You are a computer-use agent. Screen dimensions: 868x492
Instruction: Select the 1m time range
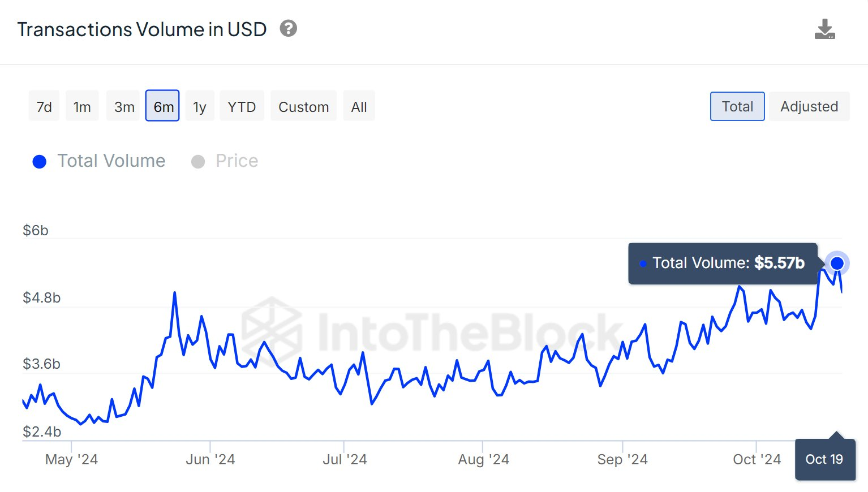(82, 106)
